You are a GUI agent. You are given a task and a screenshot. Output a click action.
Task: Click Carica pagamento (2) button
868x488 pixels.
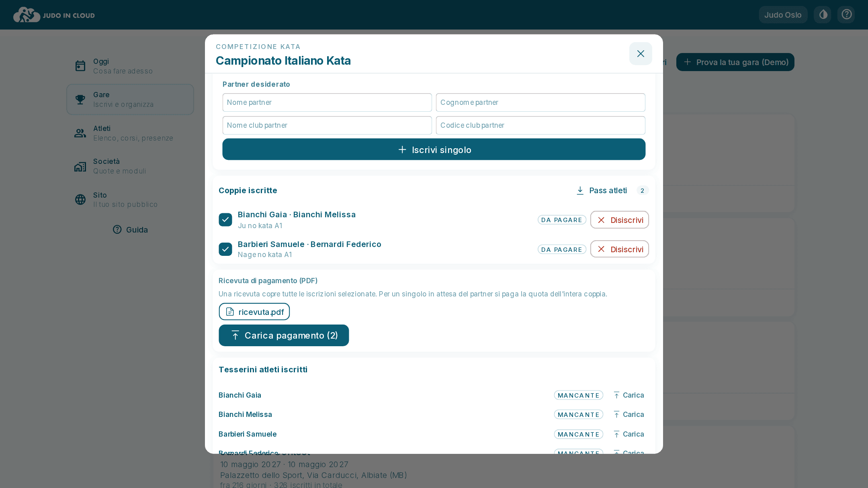point(284,335)
